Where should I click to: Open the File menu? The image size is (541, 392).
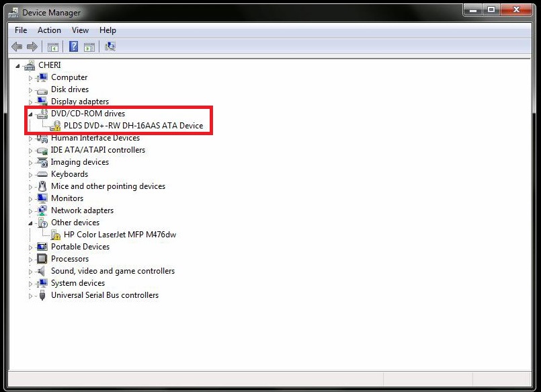21,30
